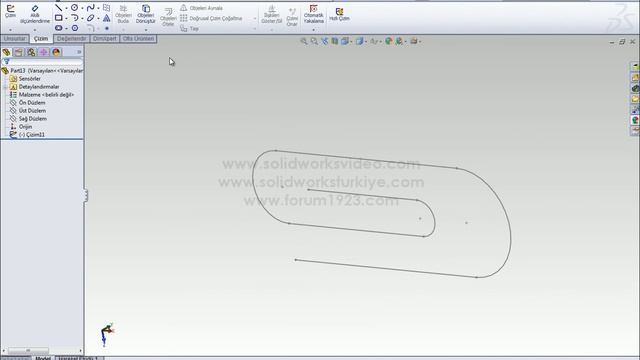Switch to the Ofis Ürünleri tab
Image resolution: width=640 pixels, height=360 pixels.
[x=138, y=39]
